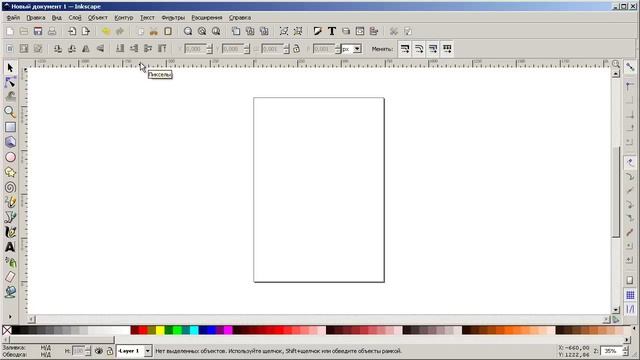The width and height of the screenshot is (640, 360).
Task: Toggle scale stroke width option
Action: coord(404,49)
